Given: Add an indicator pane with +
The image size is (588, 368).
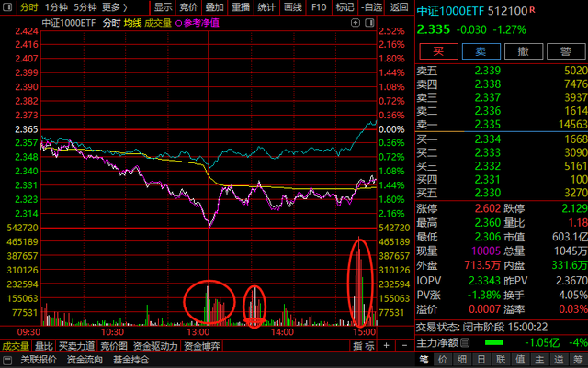Looking at the screenshot, I should (386, 345).
